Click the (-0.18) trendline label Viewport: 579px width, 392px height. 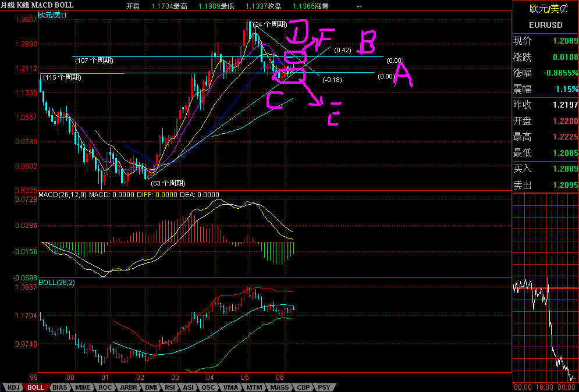[332, 80]
